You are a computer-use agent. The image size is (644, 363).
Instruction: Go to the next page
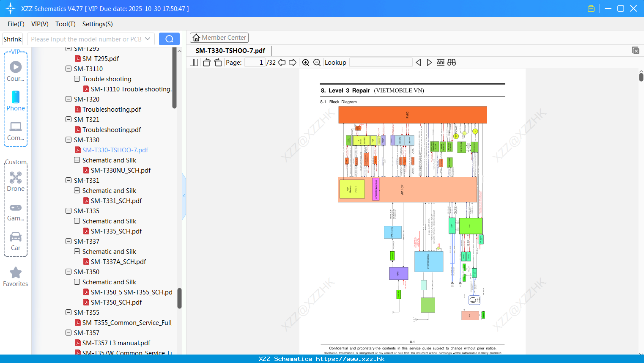click(293, 62)
